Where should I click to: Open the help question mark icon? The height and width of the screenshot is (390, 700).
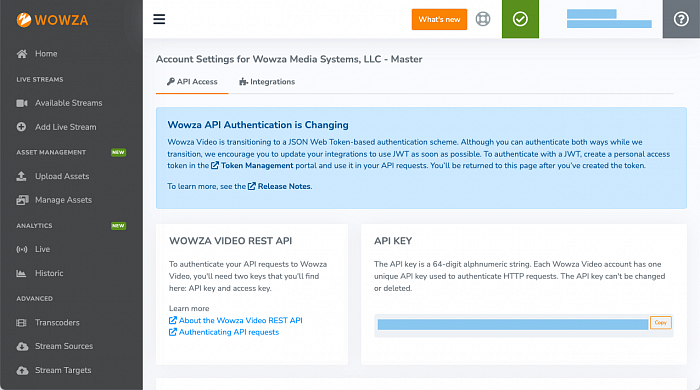tap(681, 19)
